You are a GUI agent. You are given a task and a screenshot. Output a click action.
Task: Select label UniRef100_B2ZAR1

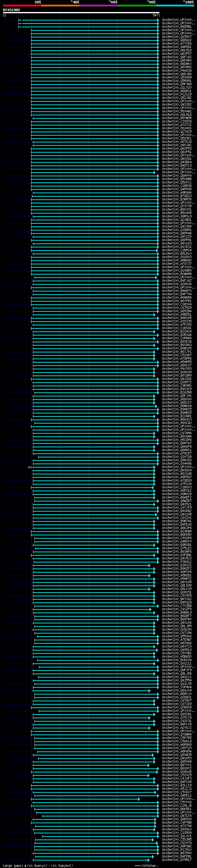(x=177, y=416)
